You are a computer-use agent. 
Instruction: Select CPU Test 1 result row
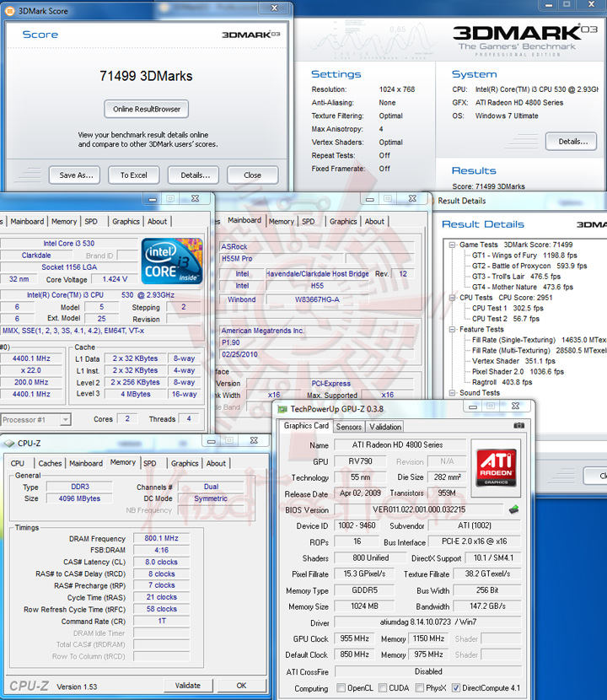508,308
